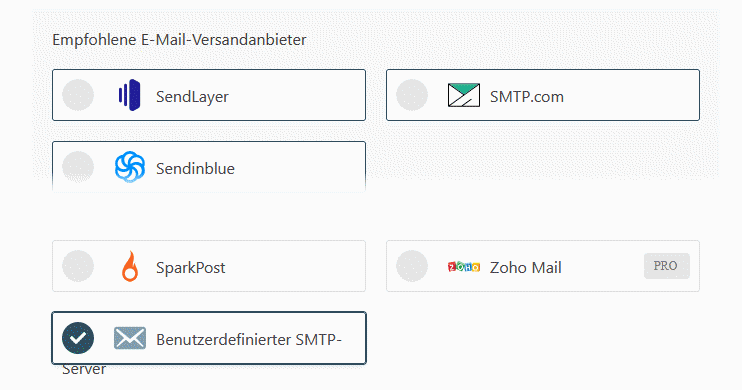Click the SMTP.com envelope logo
The height and width of the screenshot is (390, 742).
[464, 95]
